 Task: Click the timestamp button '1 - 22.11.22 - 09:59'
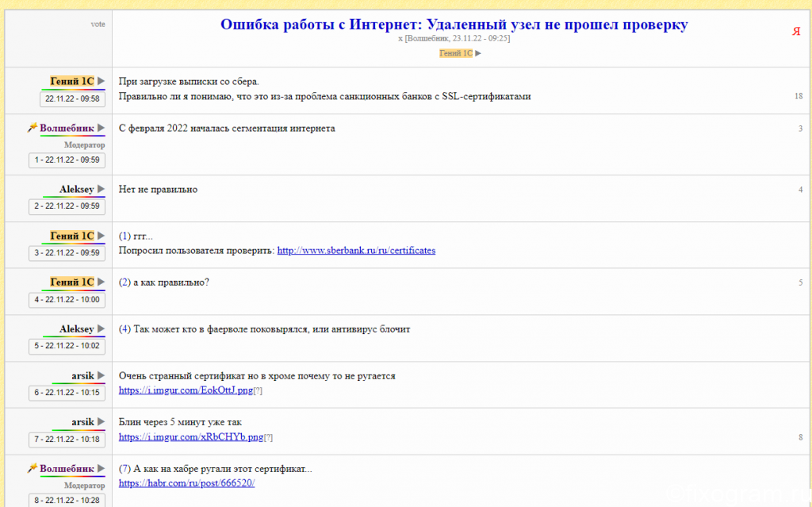(67, 159)
